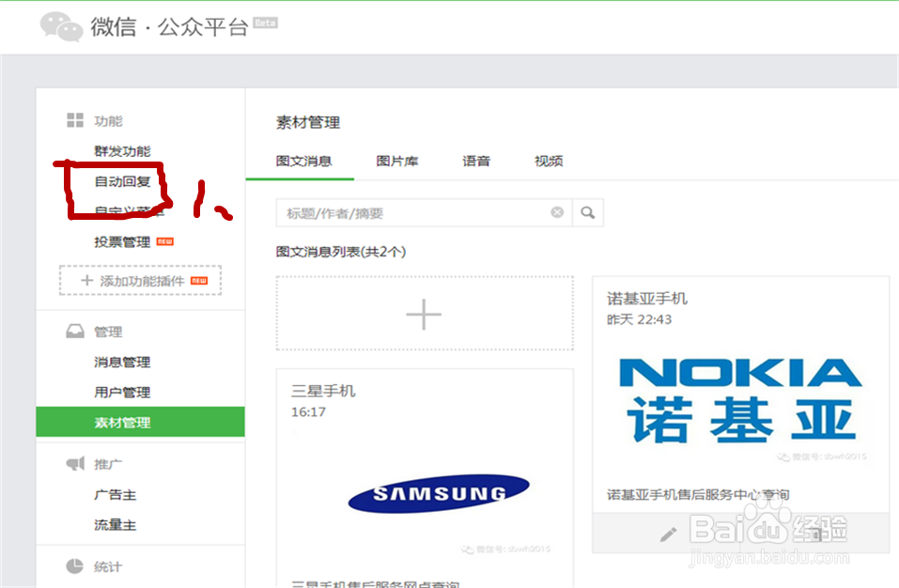Click 添加功能插件 button
Viewport: 899px width, 588px height.
click(141, 280)
